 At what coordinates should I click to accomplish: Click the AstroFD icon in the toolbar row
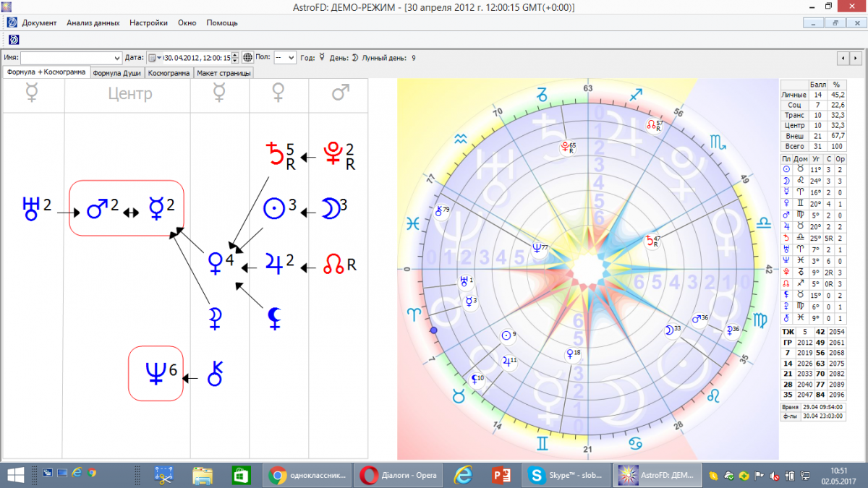[13, 39]
